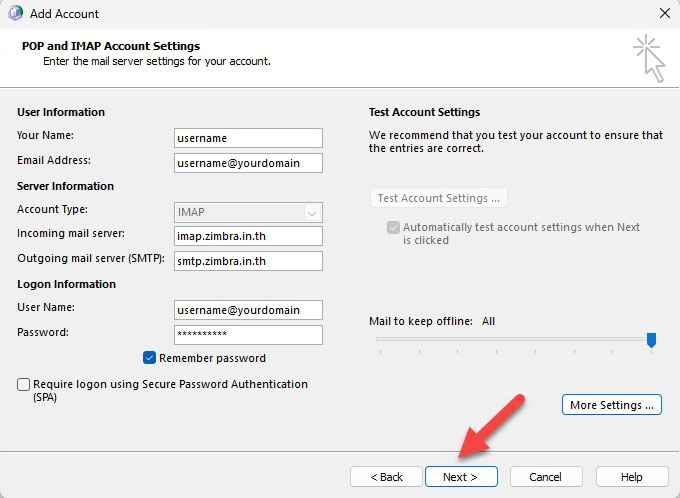Click the logon User Name field
The width and height of the screenshot is (680, 498).
248,310
